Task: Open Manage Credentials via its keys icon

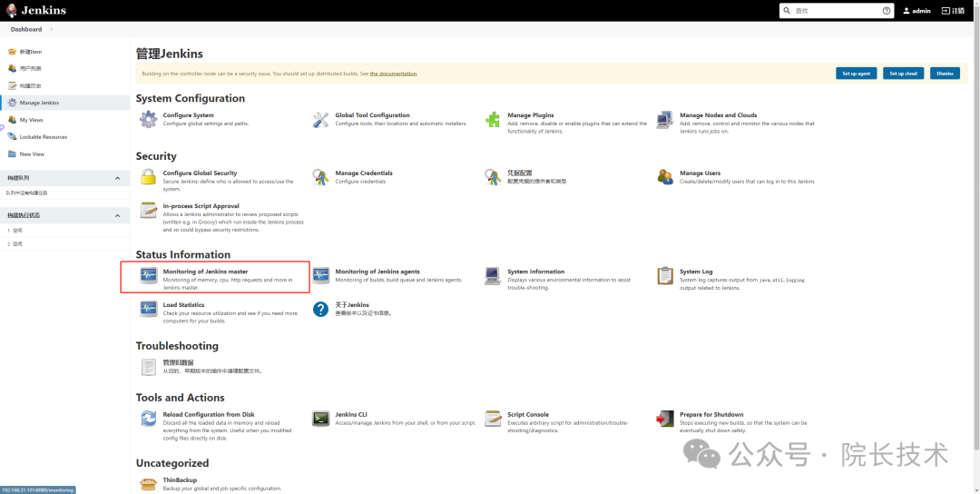Action: [320, 176]
